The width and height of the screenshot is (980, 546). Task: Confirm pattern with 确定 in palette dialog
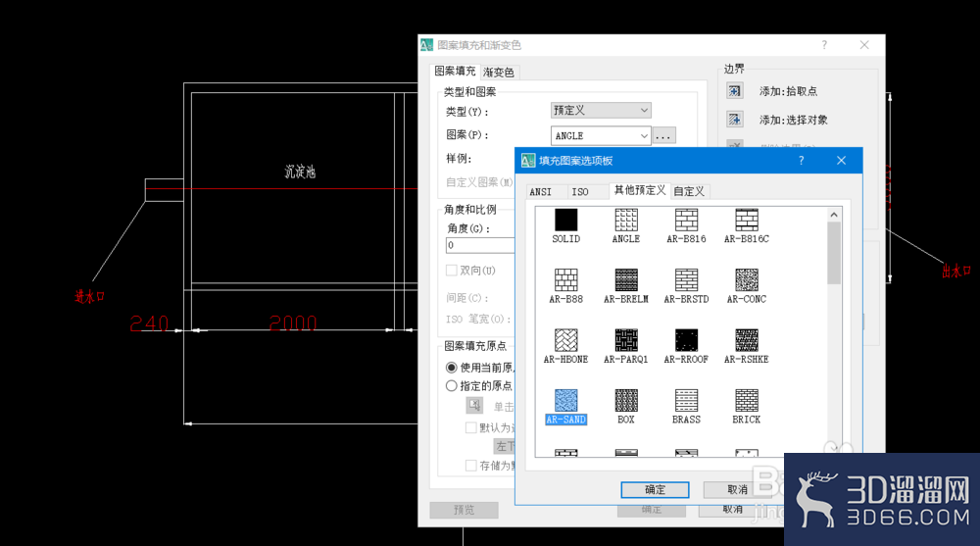click(655, 490)
